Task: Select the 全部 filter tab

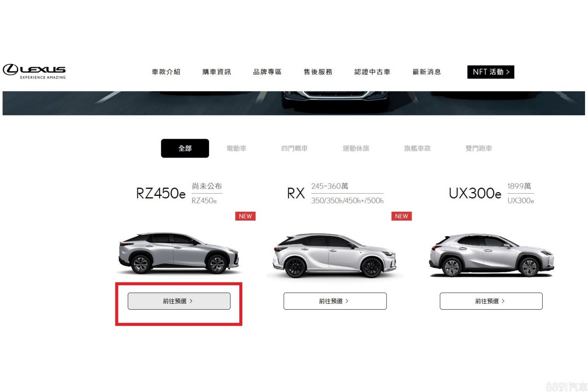Action: 185,148
